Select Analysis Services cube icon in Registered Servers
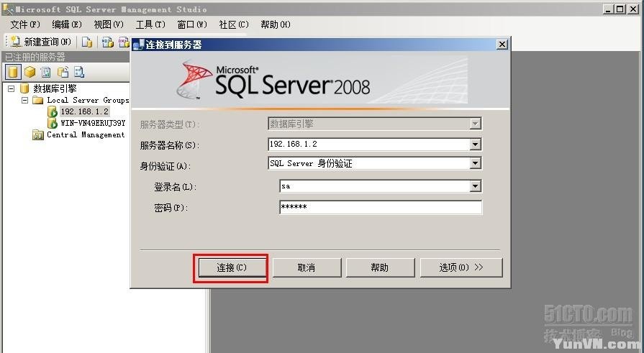Image resolution: width=644 pixels, height=353 pixels. 30,72
